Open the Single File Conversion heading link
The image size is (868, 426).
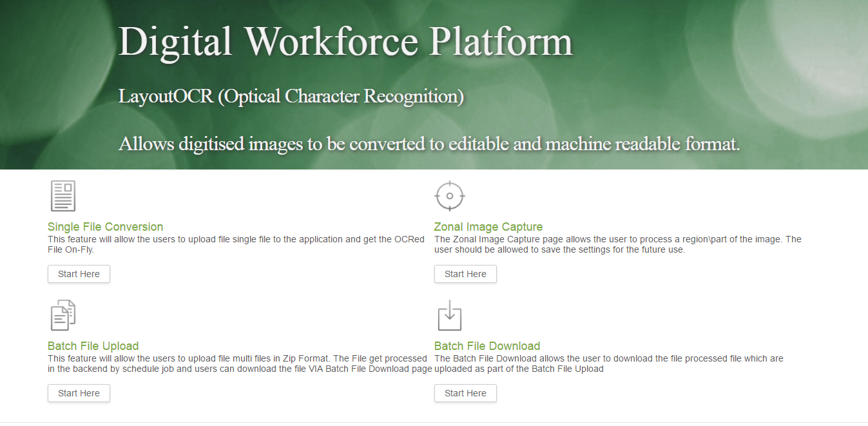point(105,227)
